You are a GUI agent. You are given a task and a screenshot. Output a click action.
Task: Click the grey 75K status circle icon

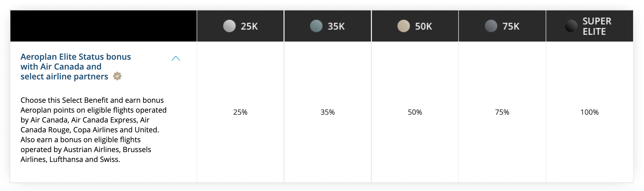[491, 26]
